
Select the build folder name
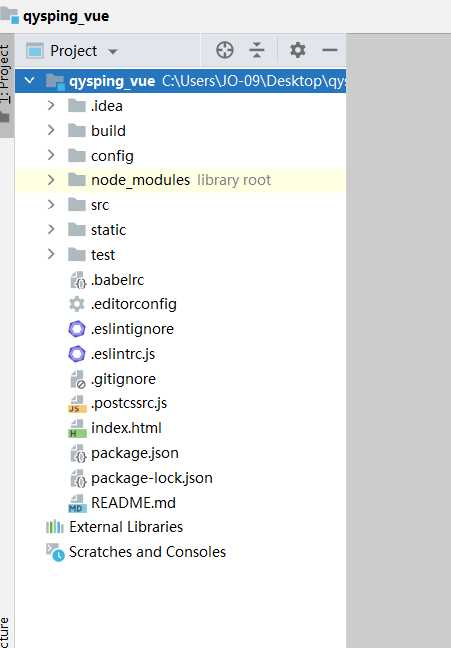click(108, 131)
